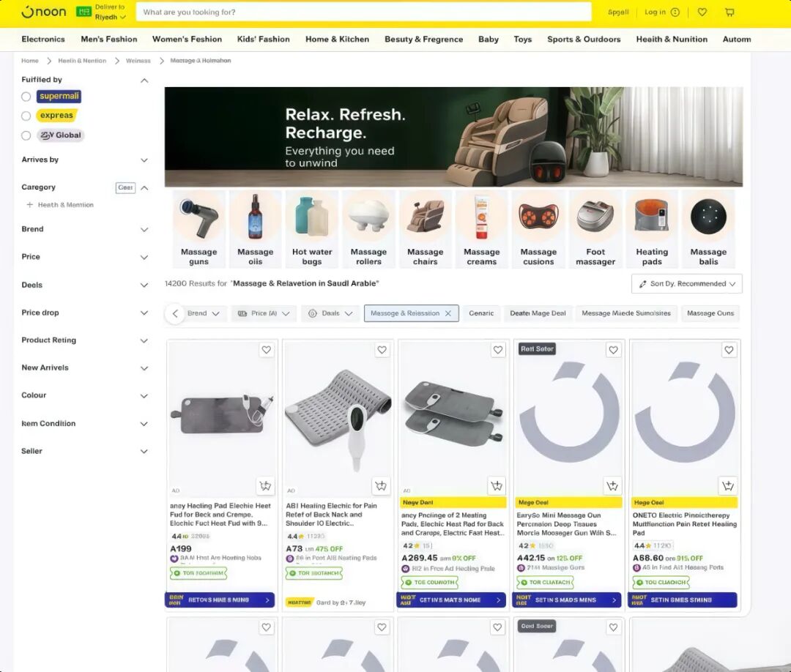Select the Global fulfilment option
The image size is (791, 672).
[26, 135]
